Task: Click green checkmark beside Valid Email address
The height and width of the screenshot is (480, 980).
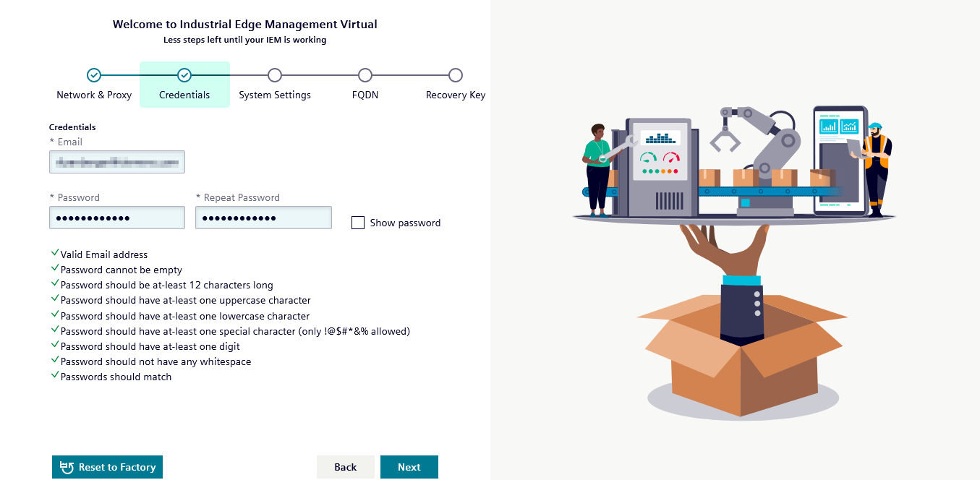Action: click(55, 254)
